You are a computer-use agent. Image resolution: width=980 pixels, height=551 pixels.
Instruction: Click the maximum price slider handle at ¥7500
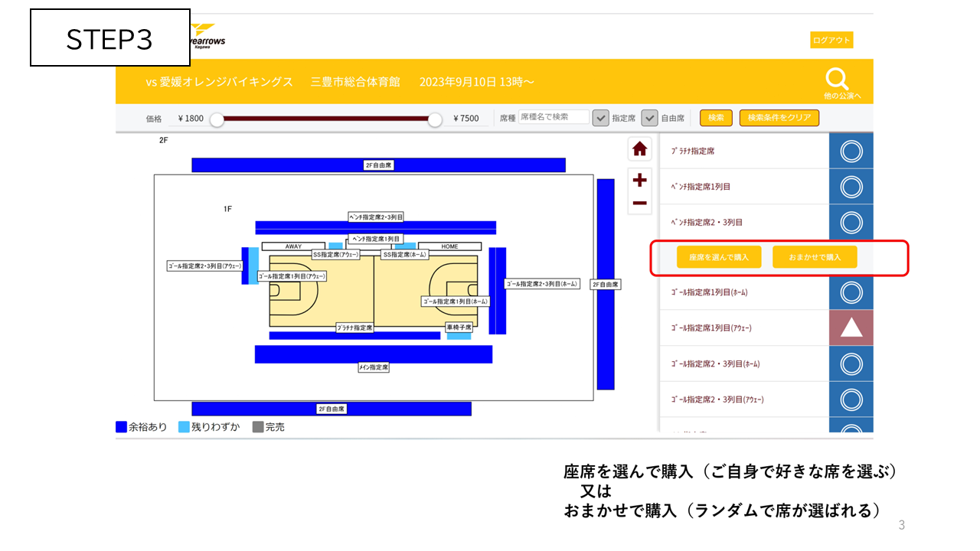pos(435,119)
